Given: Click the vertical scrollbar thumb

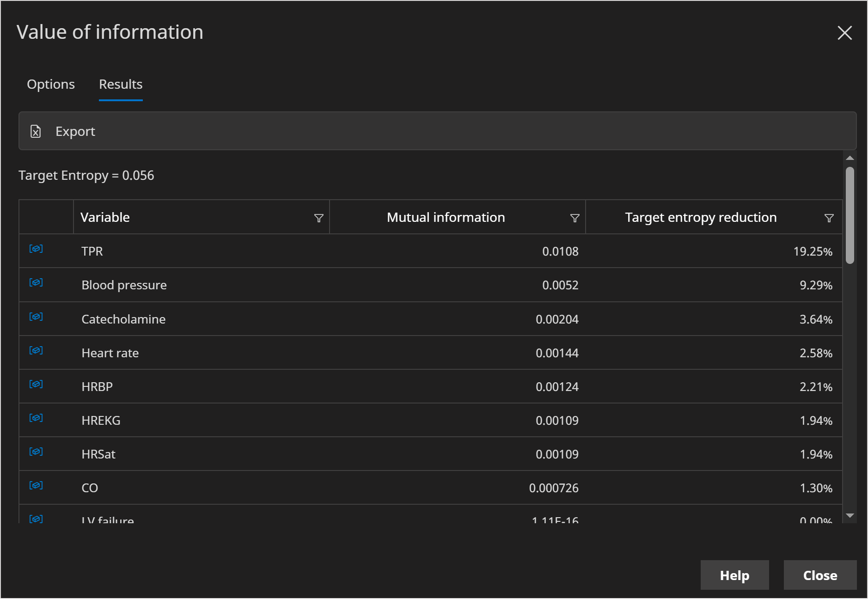Looking at the screenshot, I should pos(850,215).
